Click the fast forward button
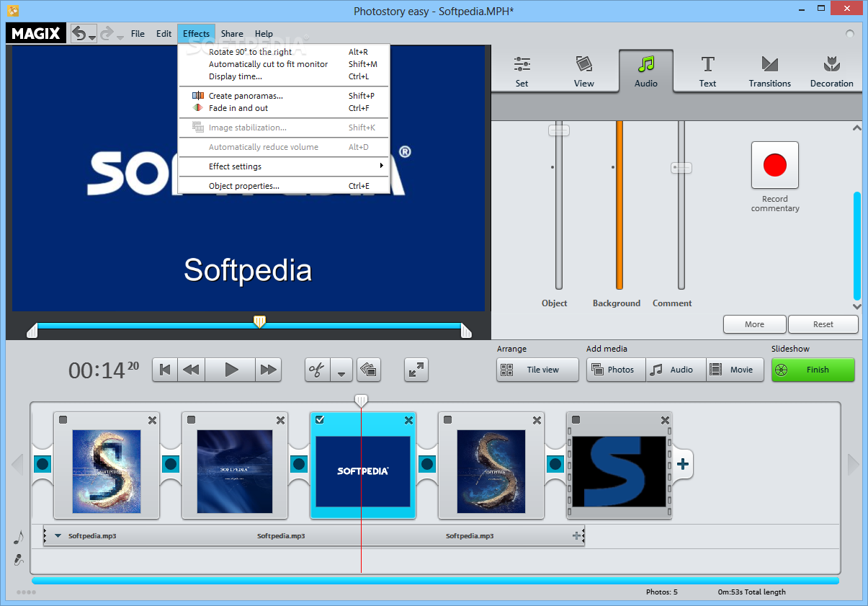 269,370
